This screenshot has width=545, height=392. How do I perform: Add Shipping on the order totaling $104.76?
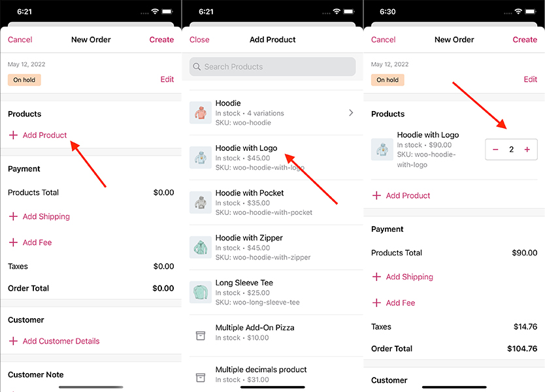(x=409, y=277)
